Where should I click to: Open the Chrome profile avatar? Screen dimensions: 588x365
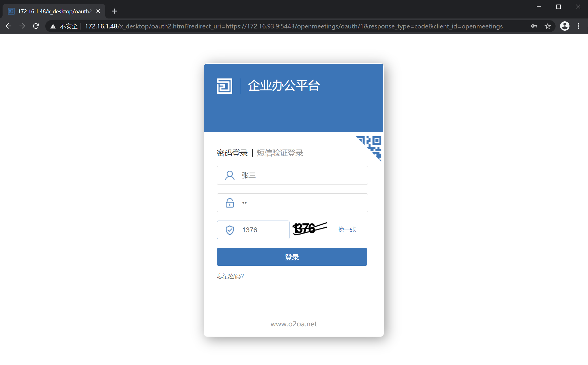point(565,26)
